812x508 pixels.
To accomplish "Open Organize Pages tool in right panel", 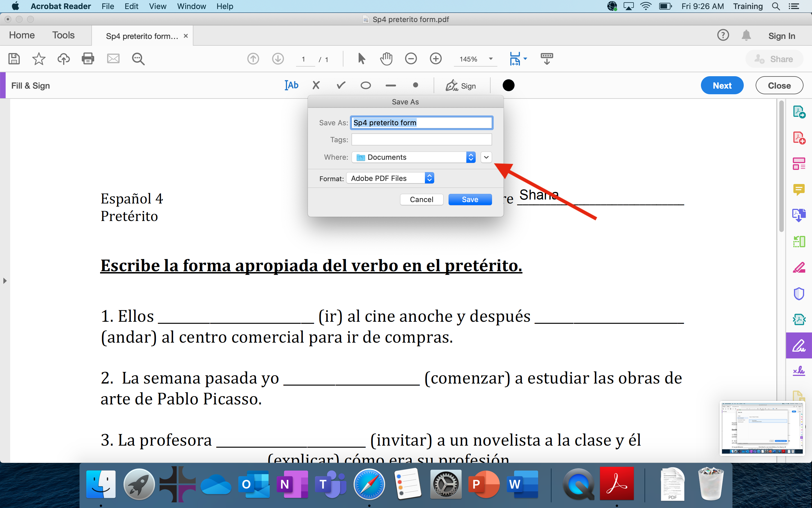I will pos(799,241).
